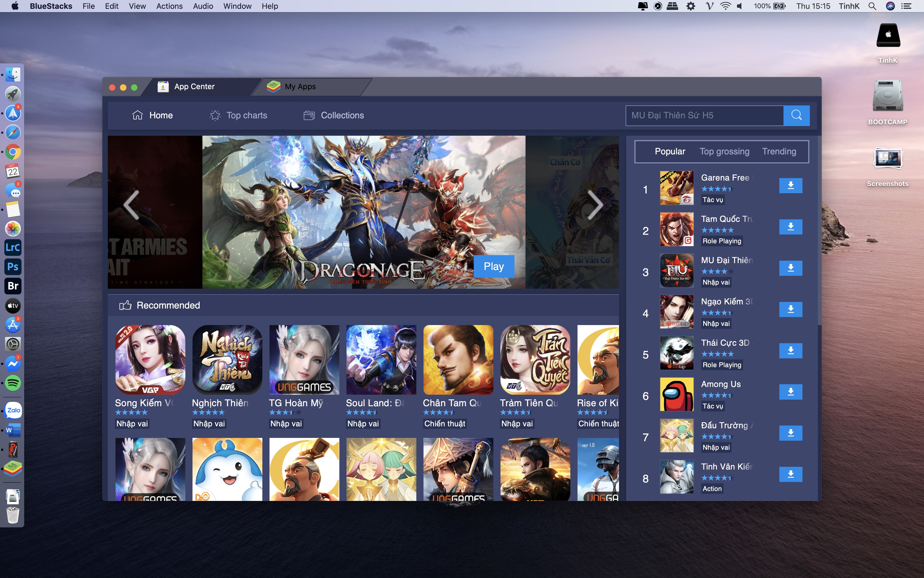Download Tinh Vân Kiếm from Popular list
The width and height of the screenshot is (924, 578).
[790, 475]
